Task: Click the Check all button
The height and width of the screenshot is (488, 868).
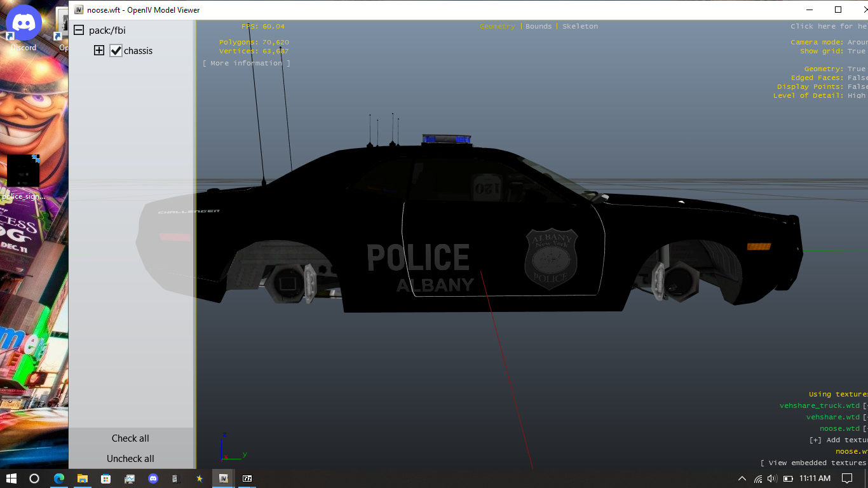Action: coord(130,438)
